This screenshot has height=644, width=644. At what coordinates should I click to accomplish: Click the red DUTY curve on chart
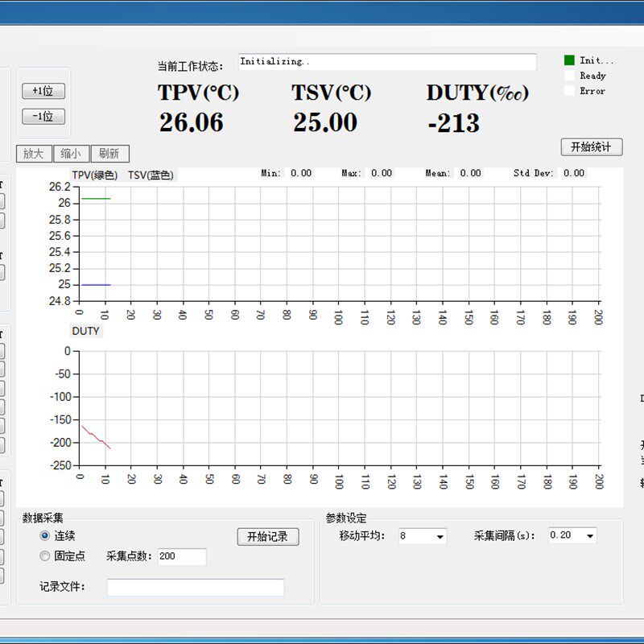96,437
